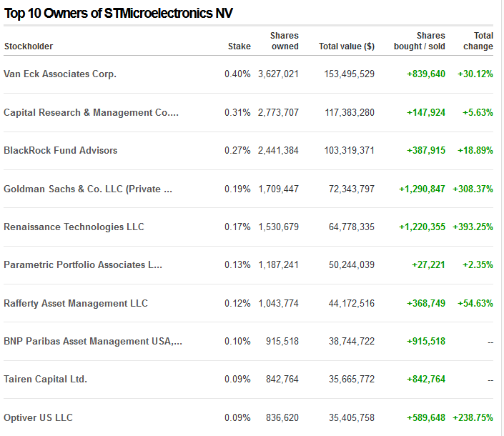Image resolution: width=504 pixels, height=436 pixels.
Task: Click the Stockholder column header
Action: [29, 46]
